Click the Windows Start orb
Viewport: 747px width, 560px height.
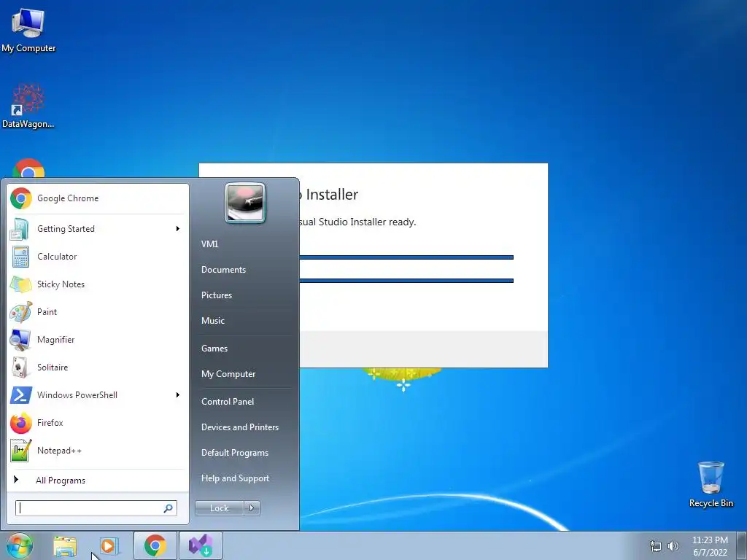(20, 545)
